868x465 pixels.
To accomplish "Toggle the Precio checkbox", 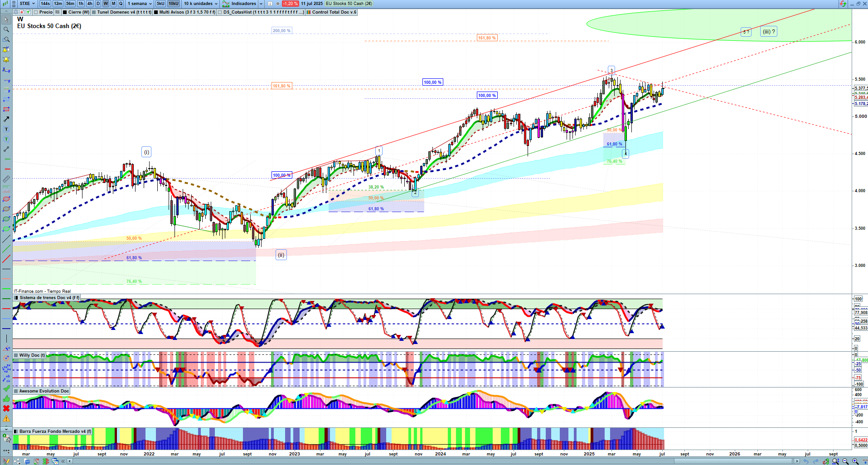I will (36, 12).
